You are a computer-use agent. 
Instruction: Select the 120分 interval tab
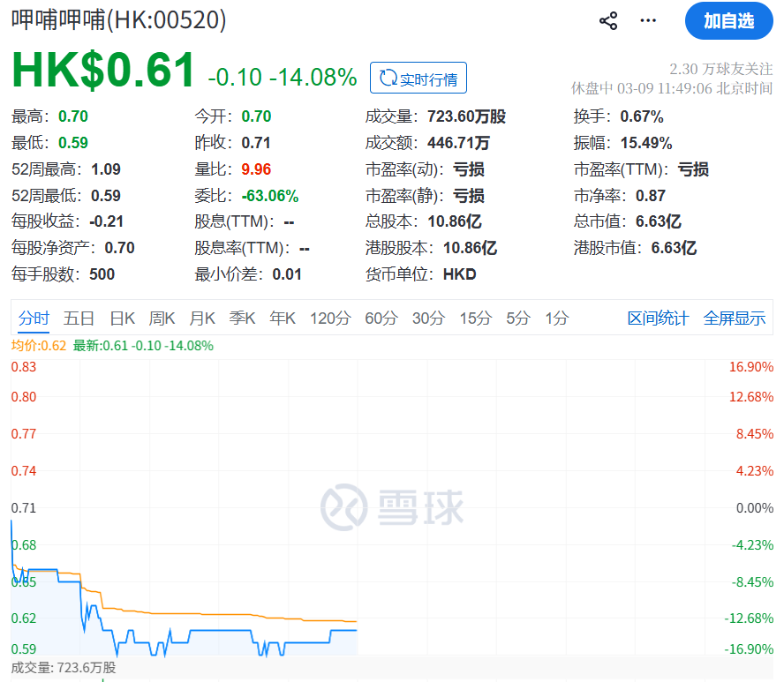pos(330,319)
